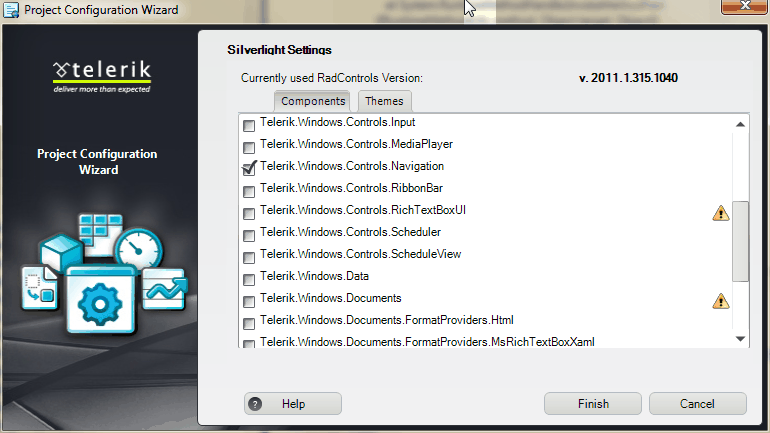Click Telerik.Windows.Documents.FormatProviders.Html text

pos(386,320)
